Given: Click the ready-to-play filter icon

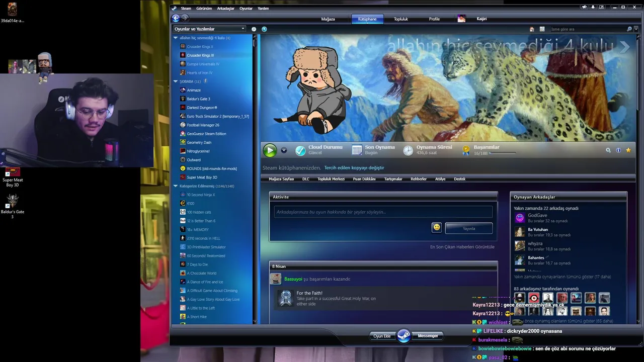Looking at the screenshot, I should point(264,29).
